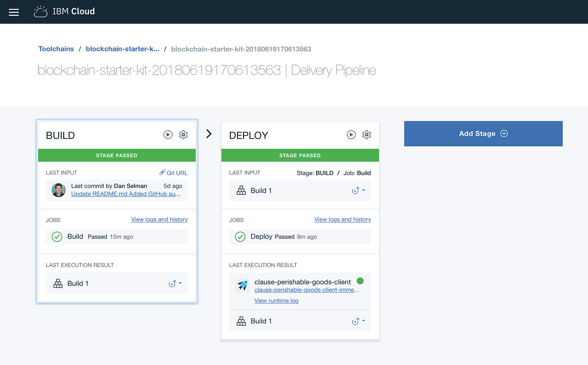This screenshot has height=365, width=588.
Task: Click the IBM Cloud logo icon
Action: 40,11
